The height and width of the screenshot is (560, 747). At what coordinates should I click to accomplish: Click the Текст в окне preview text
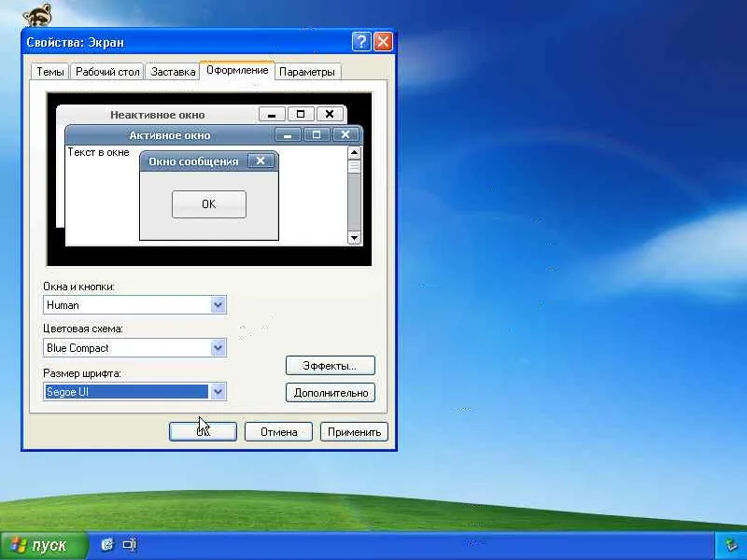pos(99,152)
